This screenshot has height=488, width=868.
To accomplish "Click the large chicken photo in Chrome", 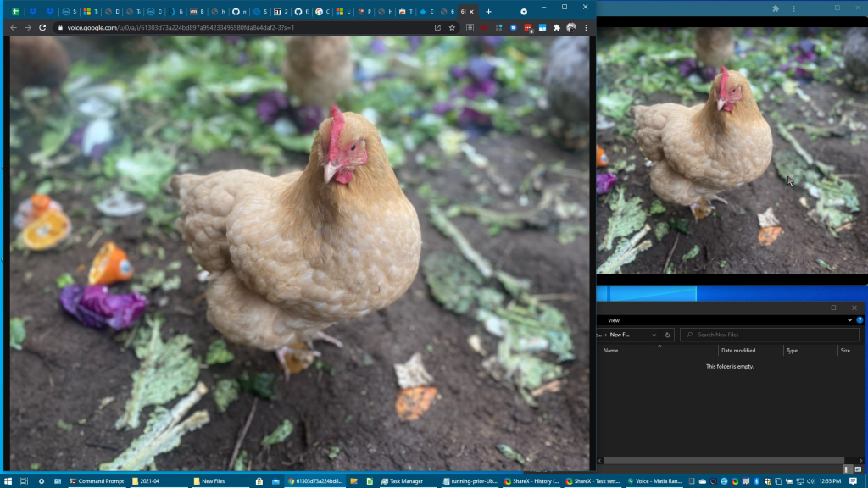I will tap(299, 253).
